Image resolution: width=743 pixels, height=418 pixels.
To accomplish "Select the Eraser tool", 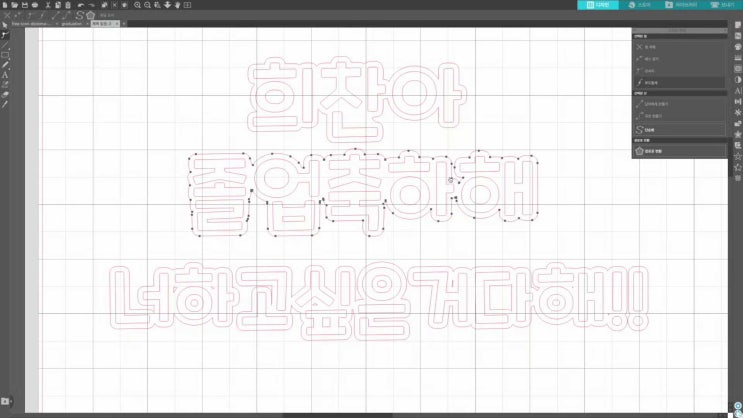I will click(x=5, y=94).
